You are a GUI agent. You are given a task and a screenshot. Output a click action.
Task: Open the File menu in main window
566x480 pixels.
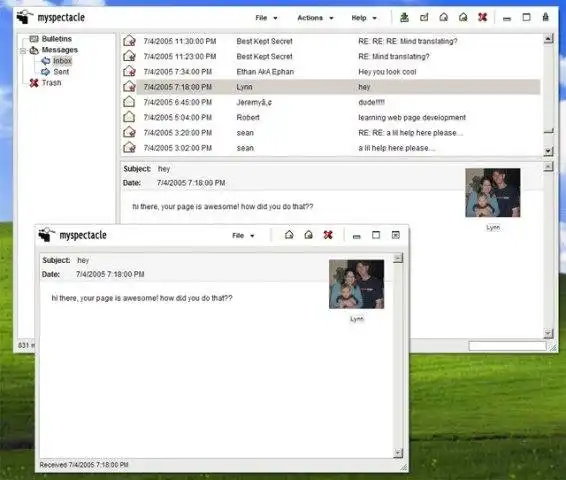click(266, 18)
